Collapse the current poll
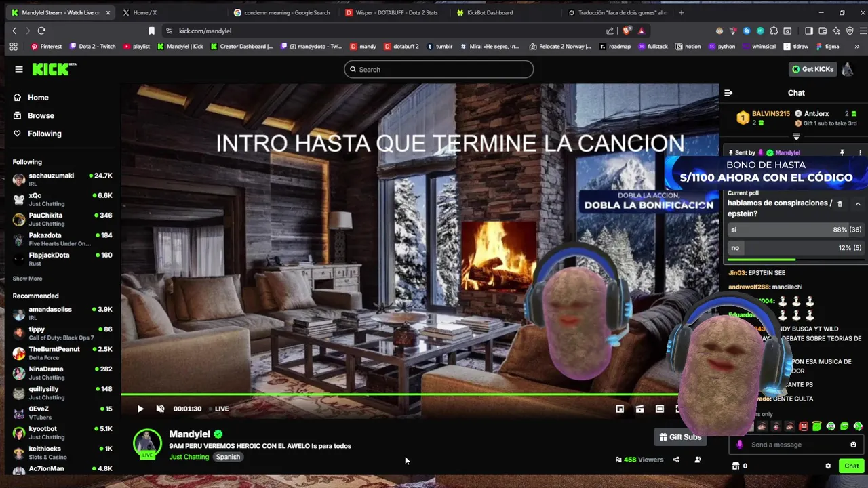The height and width of the screenshot is (488, 868). point(858,203)
